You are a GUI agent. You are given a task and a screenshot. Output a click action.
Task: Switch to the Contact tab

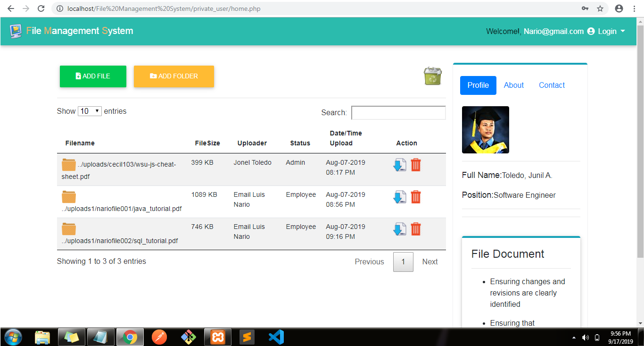click(551, 85)
